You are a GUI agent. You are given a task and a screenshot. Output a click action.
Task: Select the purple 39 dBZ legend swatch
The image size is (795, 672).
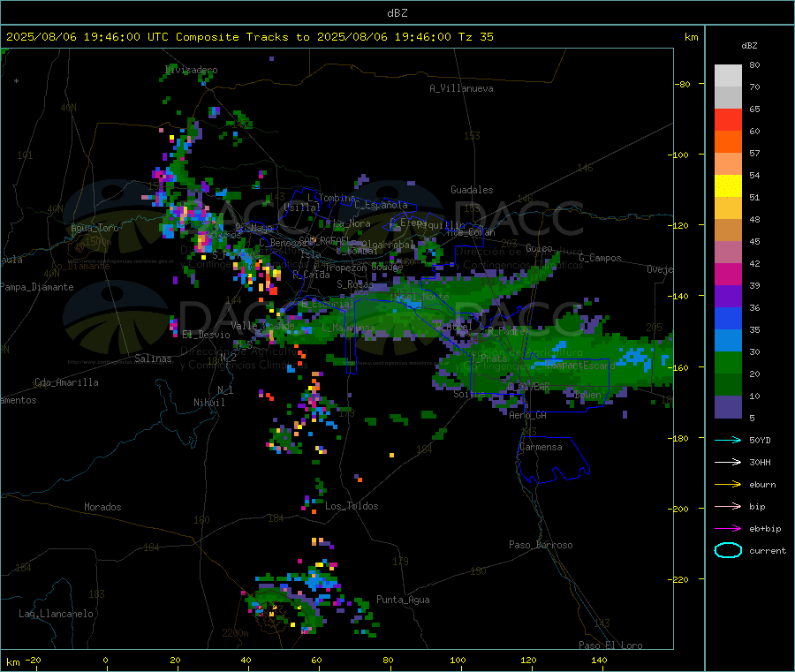point(728,296)
